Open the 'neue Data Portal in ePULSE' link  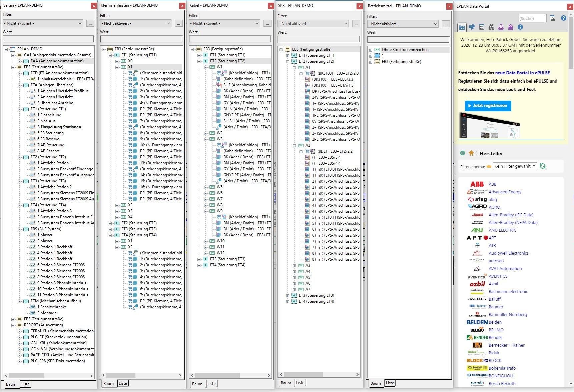click(x=522, y=73)
